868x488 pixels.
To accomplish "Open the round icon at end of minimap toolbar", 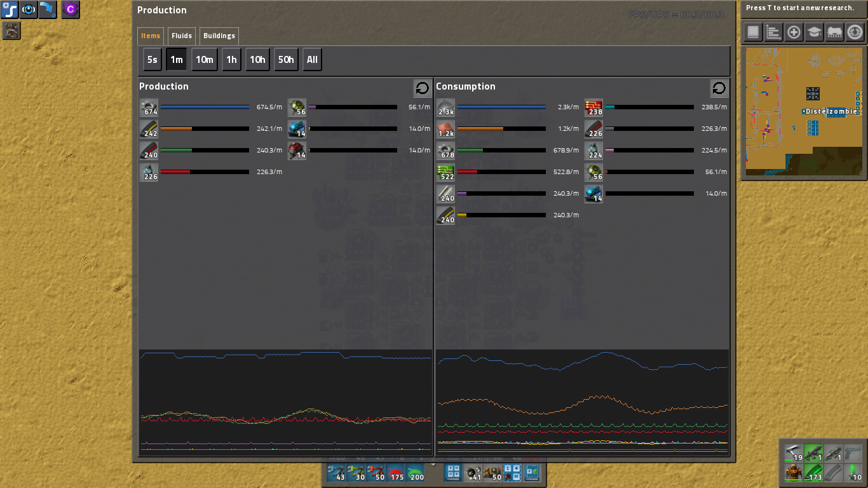I will click(855, 32).
